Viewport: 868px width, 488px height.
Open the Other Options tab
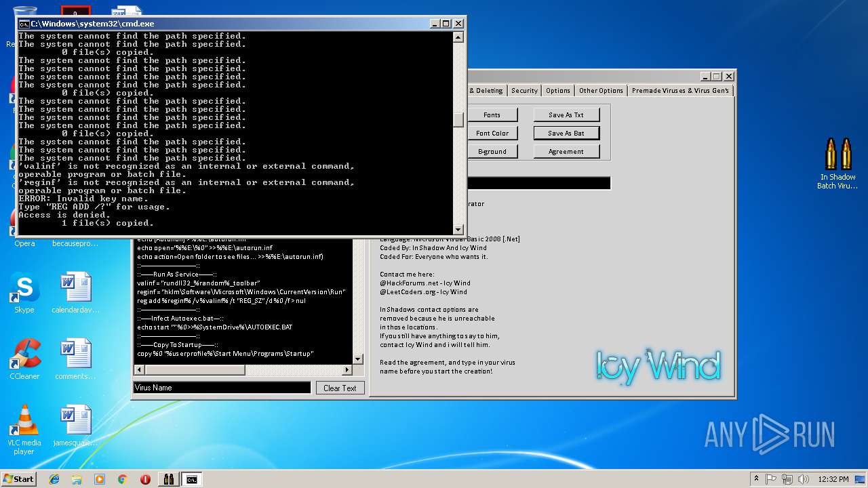601,91
